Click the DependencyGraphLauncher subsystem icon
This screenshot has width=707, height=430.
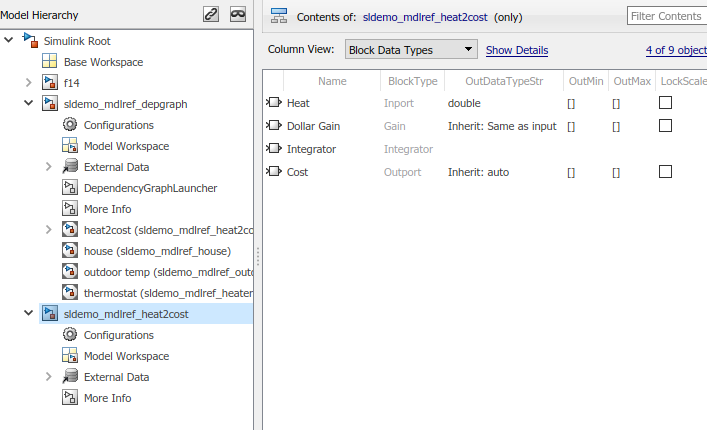[70, 188]
